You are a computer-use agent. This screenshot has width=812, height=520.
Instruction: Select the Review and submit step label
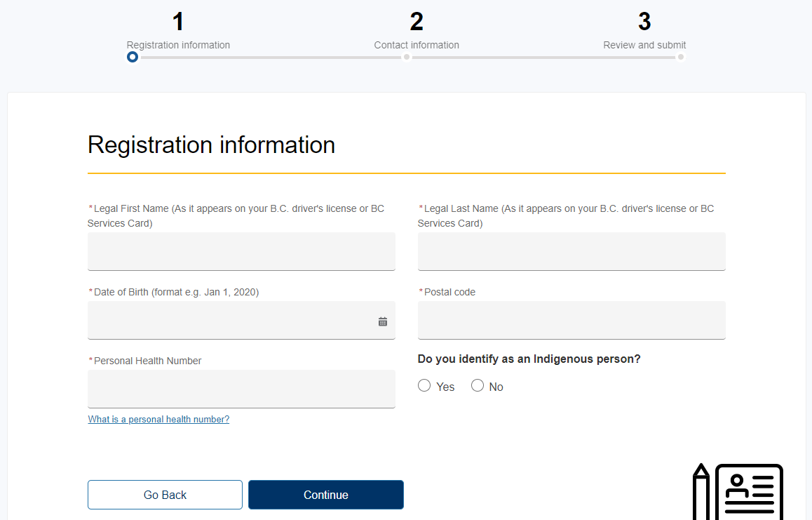(x=644, y=45)
